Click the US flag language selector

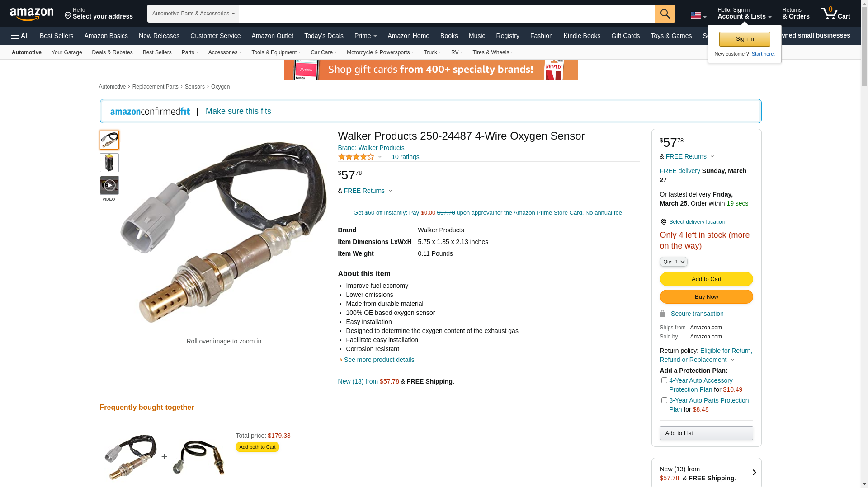pyautogui.click(x=698, y=16)
